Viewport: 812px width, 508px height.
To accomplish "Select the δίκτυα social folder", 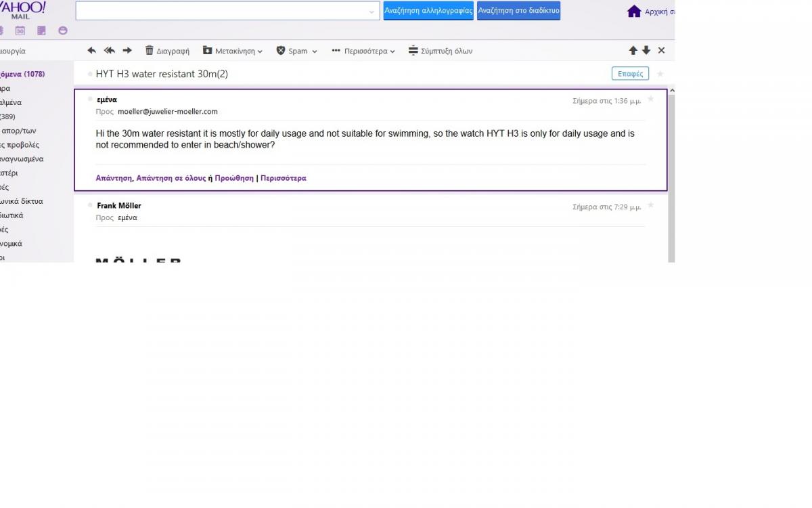I will 21,201.
